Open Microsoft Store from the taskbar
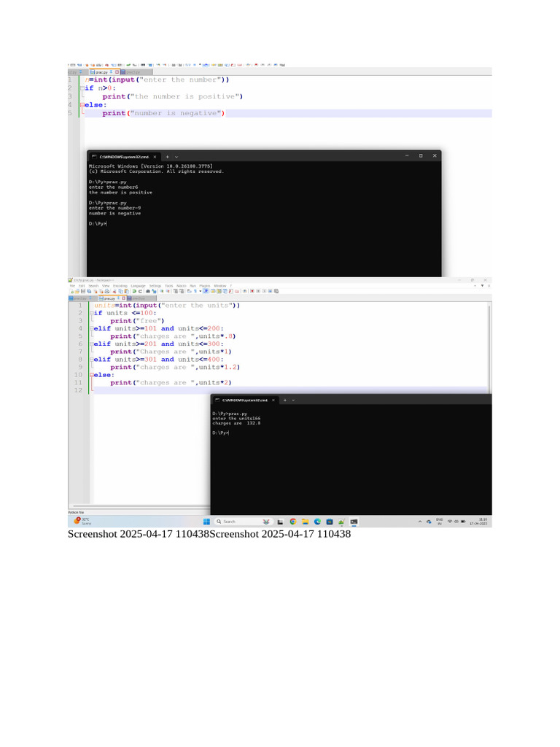This screenshot has height=747, width=560. coord(329,522)
